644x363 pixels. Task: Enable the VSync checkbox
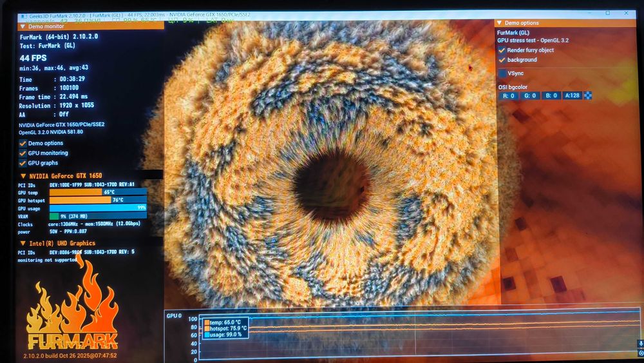(x=502, y=74)
